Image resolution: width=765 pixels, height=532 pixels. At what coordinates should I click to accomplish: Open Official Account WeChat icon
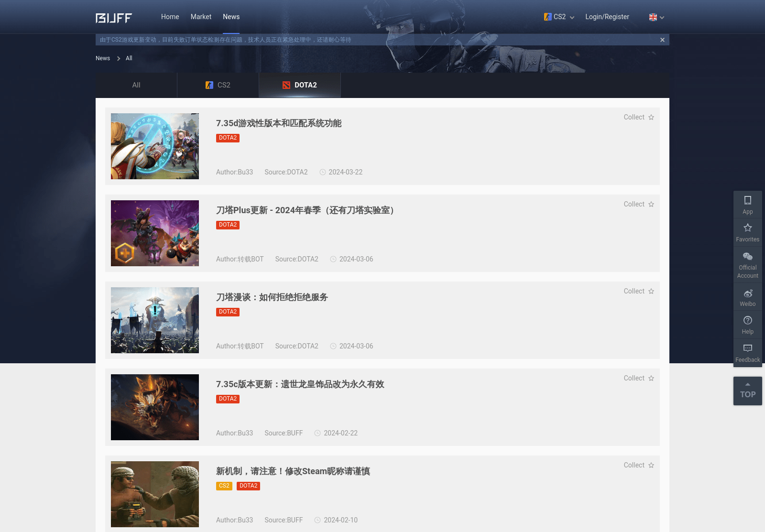tap(748, 264)
